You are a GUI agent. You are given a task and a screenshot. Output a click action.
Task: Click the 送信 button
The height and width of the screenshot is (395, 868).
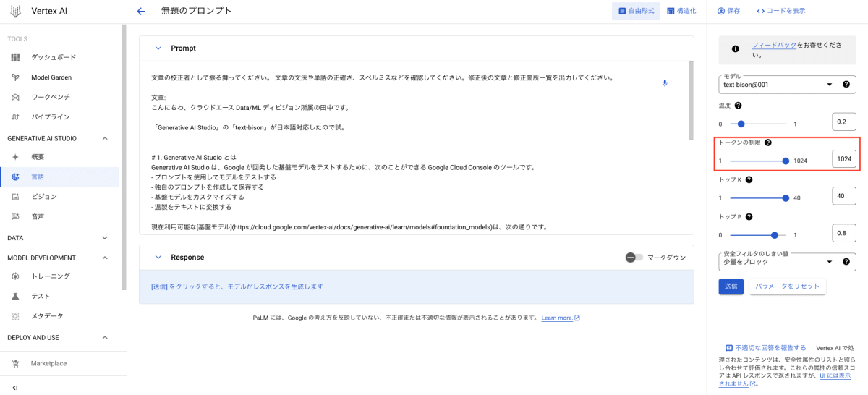tap(731, 286)
